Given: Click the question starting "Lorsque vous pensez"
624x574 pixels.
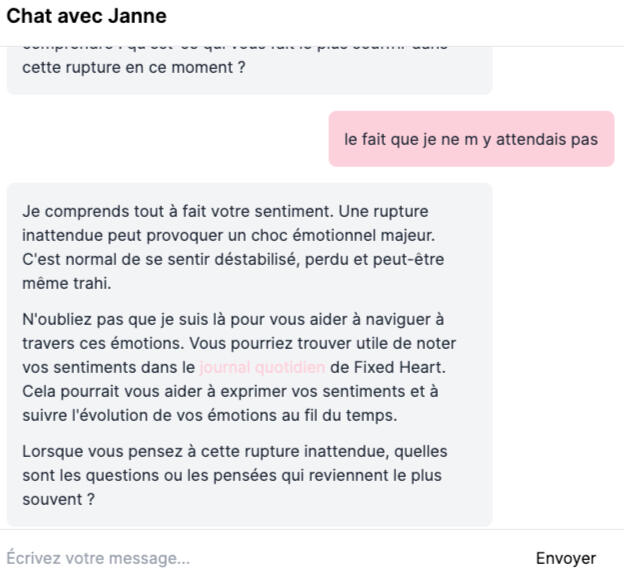Looking at the screenshot, I should (234, 475).
